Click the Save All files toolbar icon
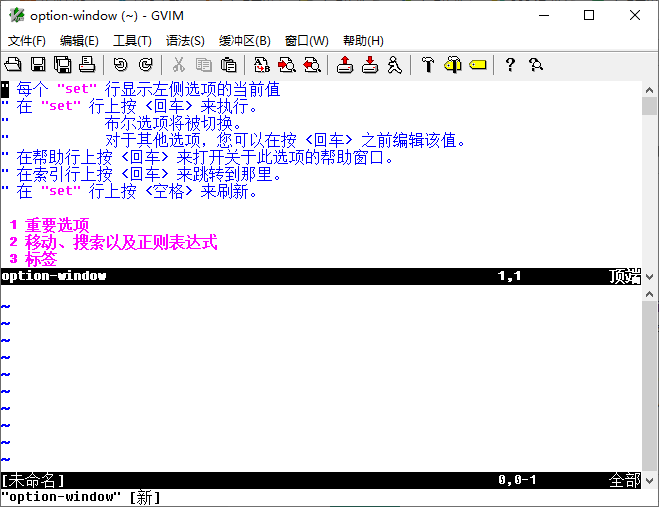Viewport: 659px width, 507px height. [62, 65]
